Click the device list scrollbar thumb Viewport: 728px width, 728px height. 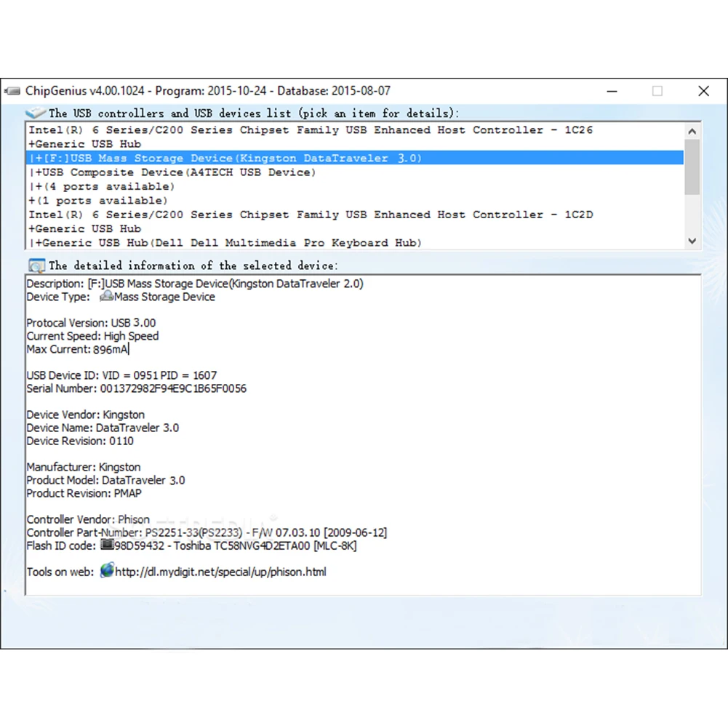(x=692, y=167)
